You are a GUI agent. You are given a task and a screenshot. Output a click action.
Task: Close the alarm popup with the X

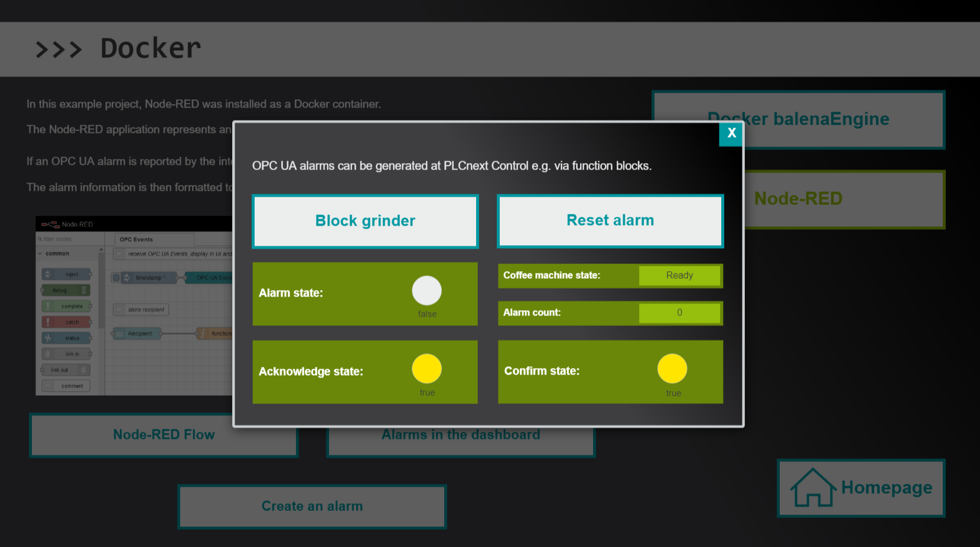(x=731, y=134)
